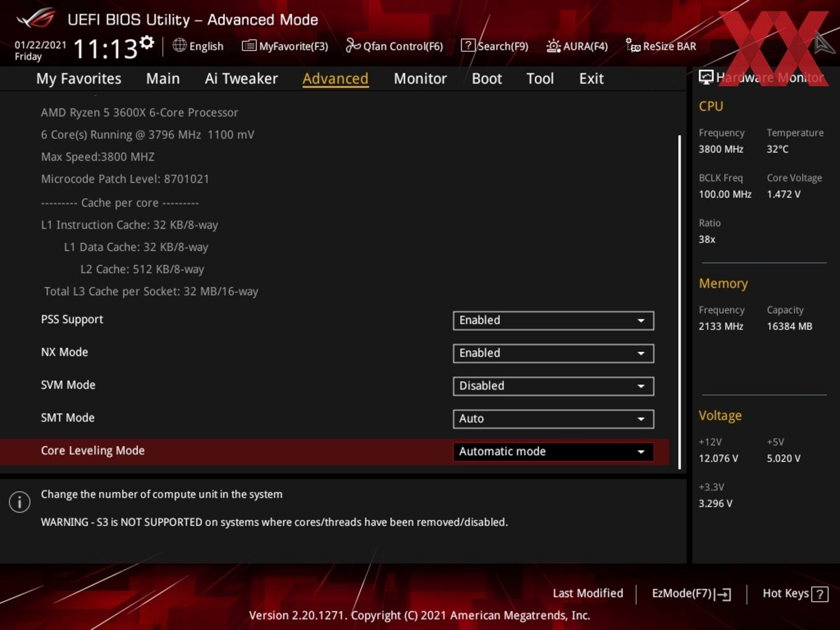Click L1 Instruction Cache line
Image resolution: width=840 pixels, height=630 pixels.
[x=130, y=225]
